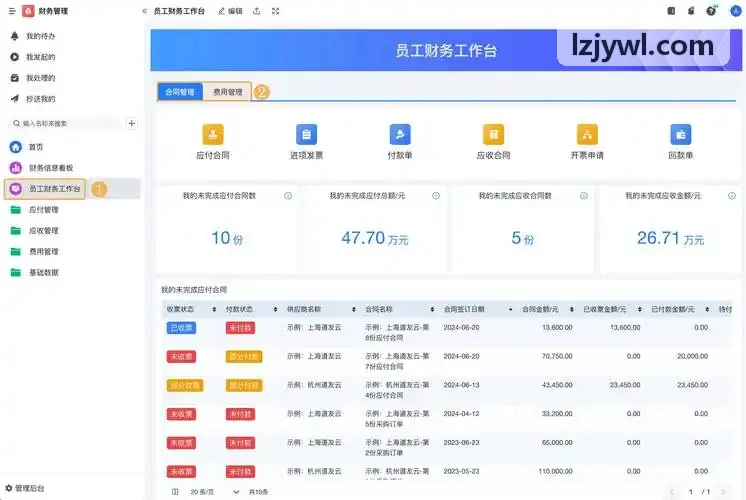Sort by the 收票状态 column arrows
The height and width of the screenshot is (500, 746).
[x=214, y=309]
